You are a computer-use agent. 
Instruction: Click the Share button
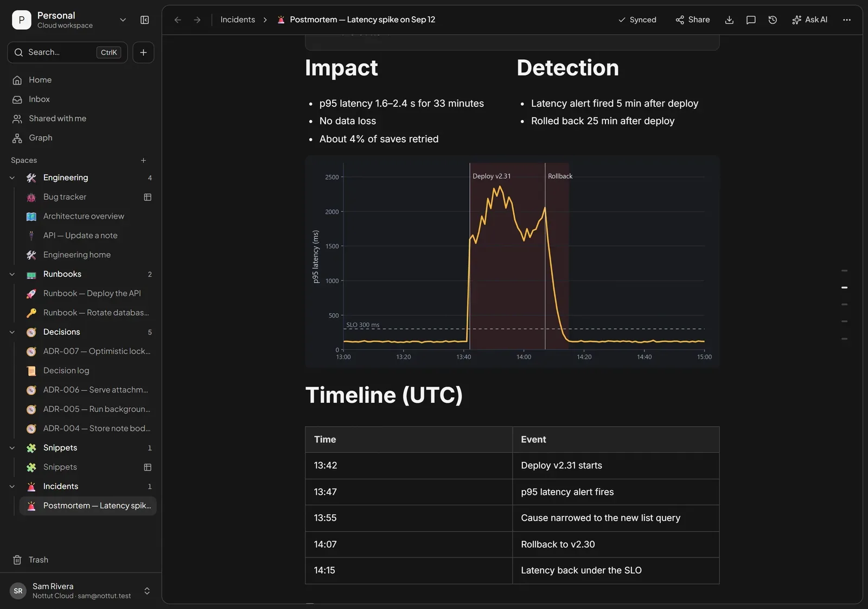coord(693,20)
